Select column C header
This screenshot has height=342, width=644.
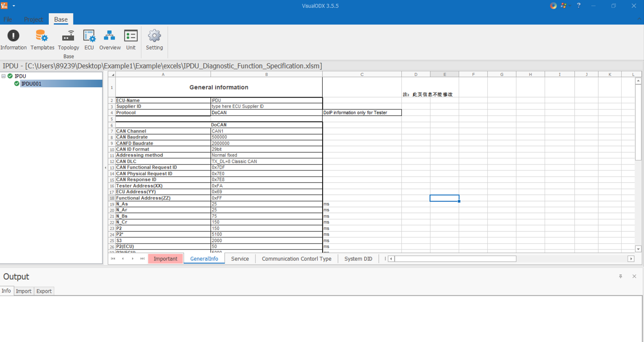click(x=362, y=74)
